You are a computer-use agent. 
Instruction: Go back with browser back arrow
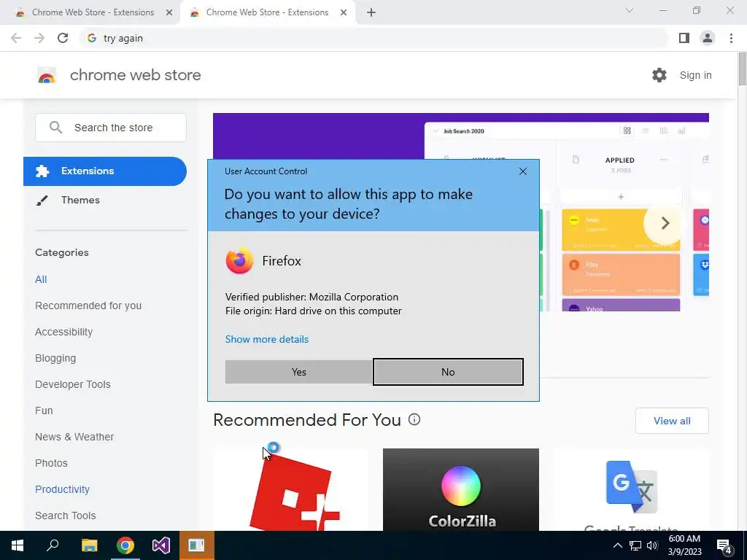click(16, 38)
